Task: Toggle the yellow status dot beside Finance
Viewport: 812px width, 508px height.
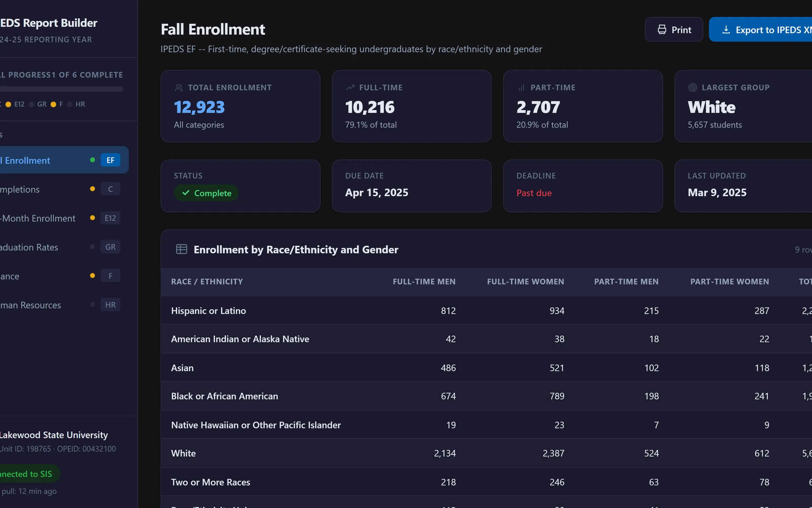Action: 92,276
